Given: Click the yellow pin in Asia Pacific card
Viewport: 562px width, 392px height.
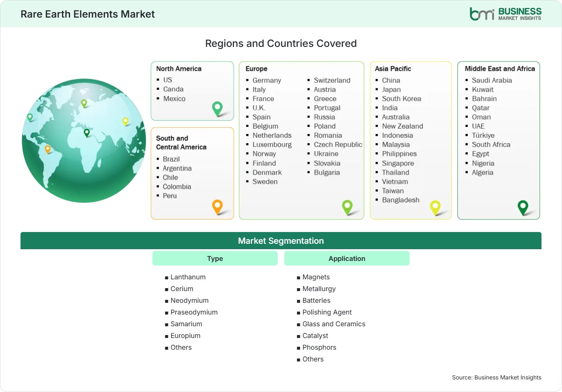Looking at the screenshot, I should 436,207.
